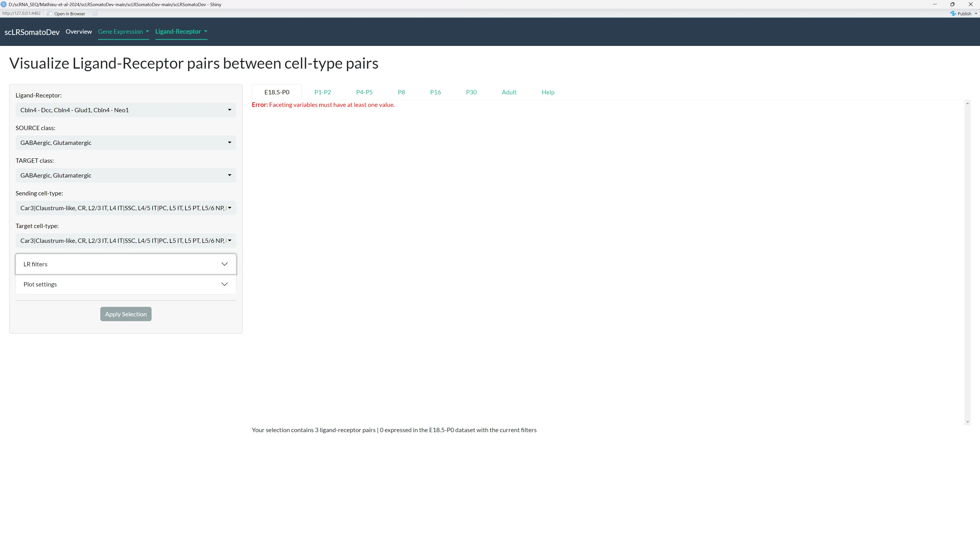Expand the Plot settings section
Image resolution: width=980 pixels, height=551 pixels.
[x=126, y=284]
